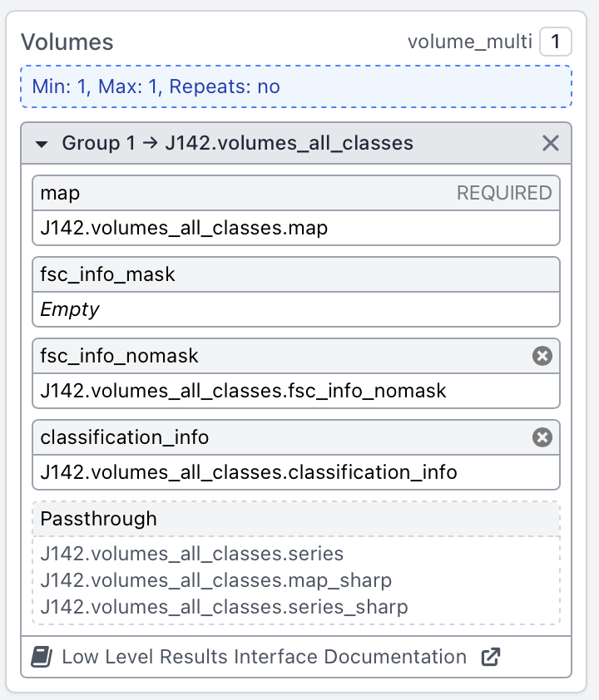Clear the fsc_info_nomask input with its X icon
The width and height of the screenshot is (599, 700).
542,357
